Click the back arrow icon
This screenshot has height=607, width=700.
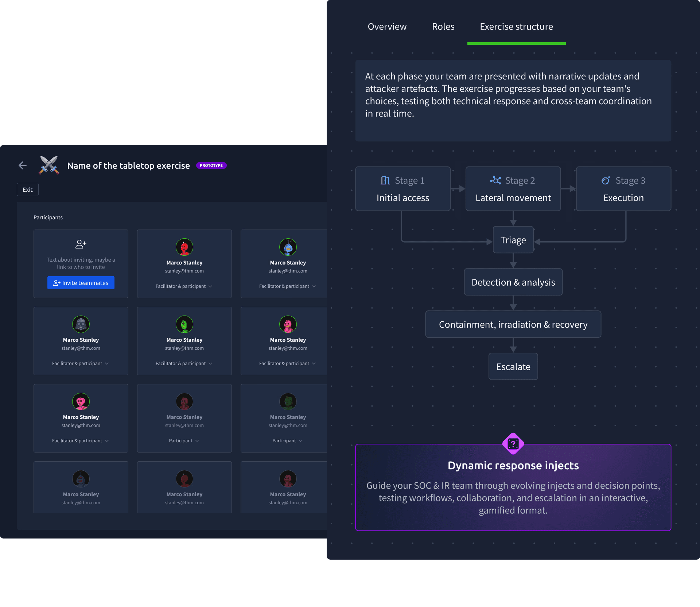coord(23,165)
